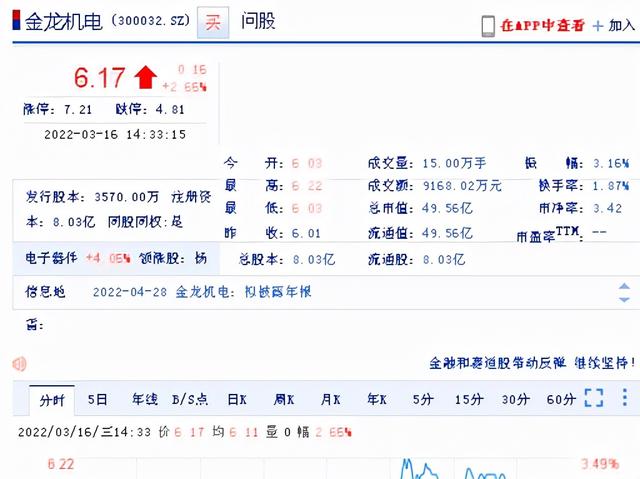Viewport: 640px width, 479px height.
Task: Open the 电子器件 sector link
Action: [x=51, y=258]
